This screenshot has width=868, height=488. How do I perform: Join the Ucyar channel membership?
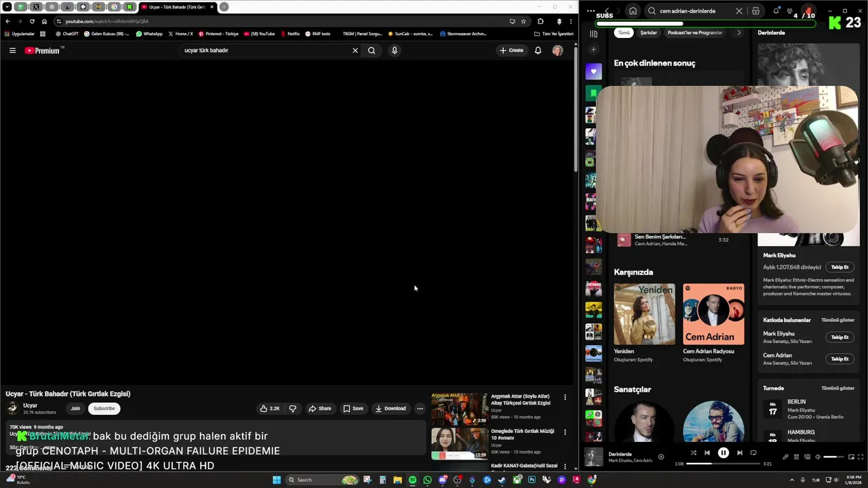75,408
